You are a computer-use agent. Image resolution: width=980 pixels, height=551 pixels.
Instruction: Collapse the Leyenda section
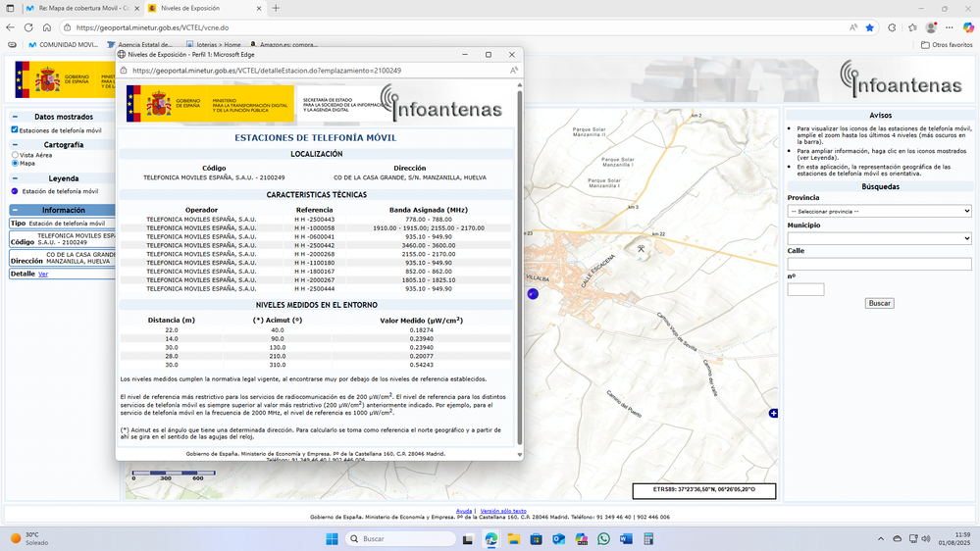[x=15, y=178]
